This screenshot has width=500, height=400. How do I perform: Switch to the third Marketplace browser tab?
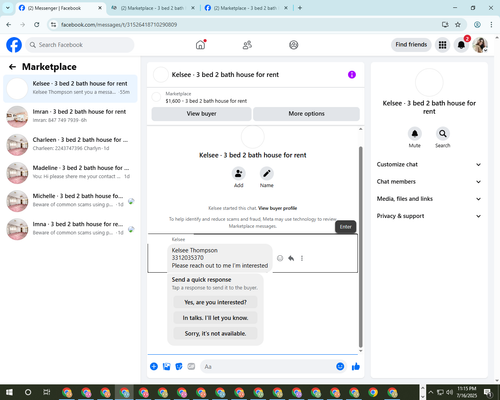coord(246,8)
